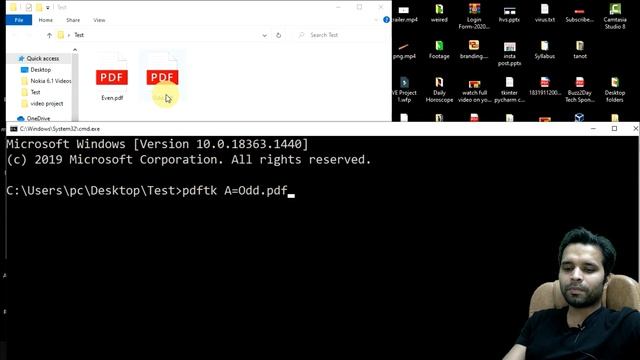Open the Camtasia Studio 8 desktop shortcut
640x360 pixels.
tap(615, 16)
